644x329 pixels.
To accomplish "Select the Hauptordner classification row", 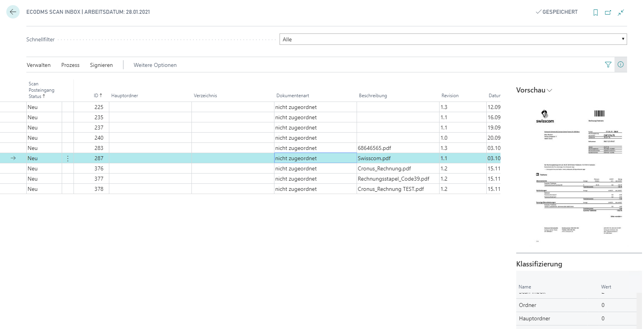I will 576,318.
